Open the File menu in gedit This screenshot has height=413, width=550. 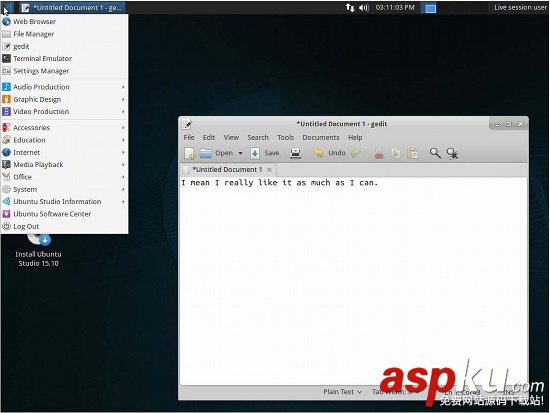tap(189, 138)
